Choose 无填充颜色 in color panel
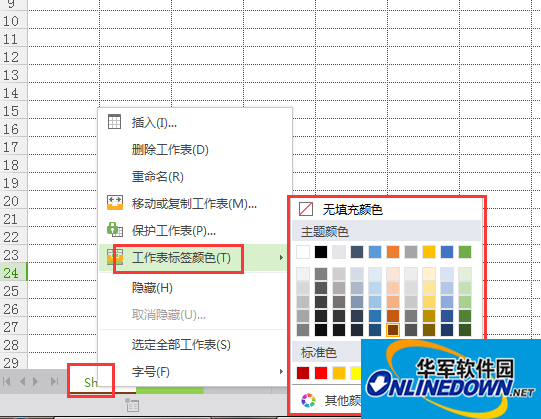Screen dimensions: 541x419 point(353,210)
